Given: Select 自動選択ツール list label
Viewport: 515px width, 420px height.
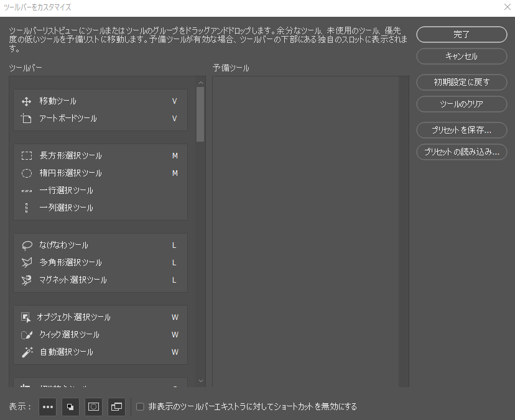Looking at the screenshot, I should 67,352.
